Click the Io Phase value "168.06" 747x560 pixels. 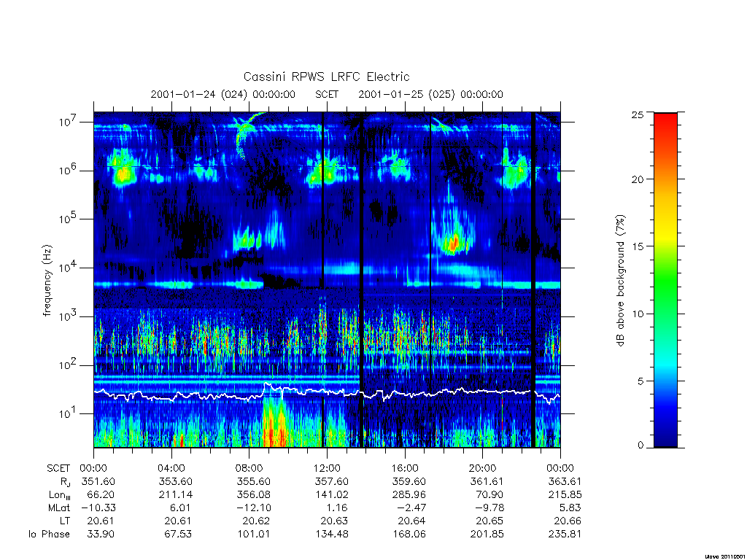click(x=409, y=534)
